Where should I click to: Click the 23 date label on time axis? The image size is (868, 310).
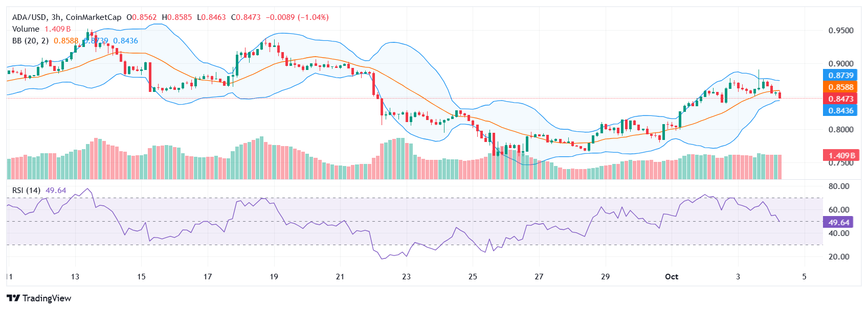click(x=406, y=277)
